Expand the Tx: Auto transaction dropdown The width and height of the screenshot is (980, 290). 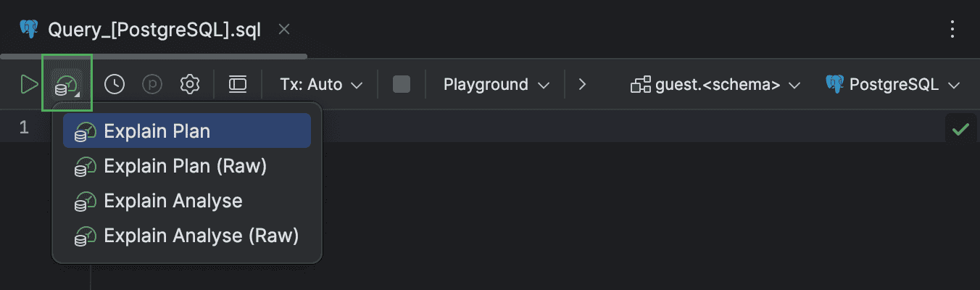click(320, 85)
